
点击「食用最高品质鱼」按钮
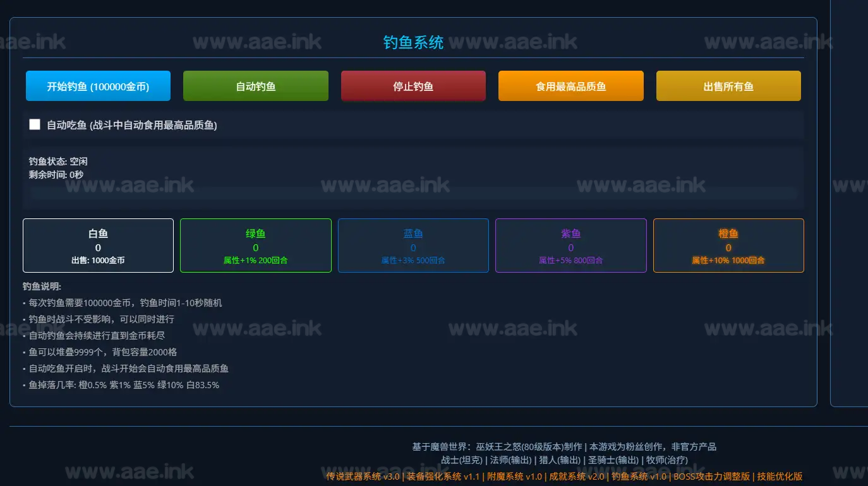click(x=570, y=85)
